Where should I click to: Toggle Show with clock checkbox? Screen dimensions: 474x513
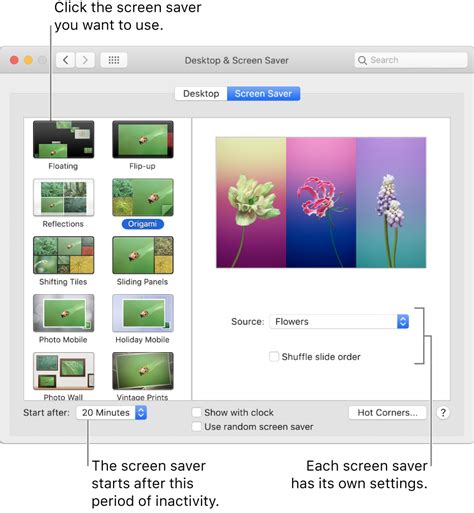[197, 412]
